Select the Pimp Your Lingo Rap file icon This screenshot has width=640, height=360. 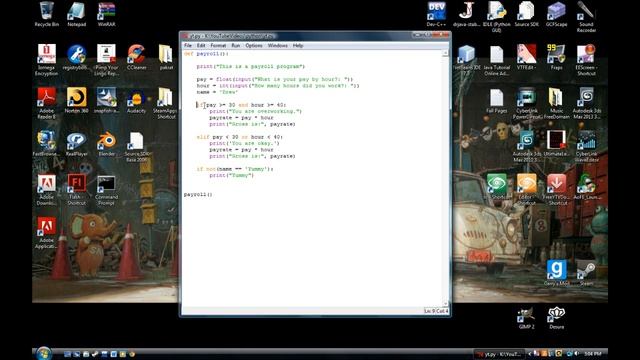(x=107, y=60)
